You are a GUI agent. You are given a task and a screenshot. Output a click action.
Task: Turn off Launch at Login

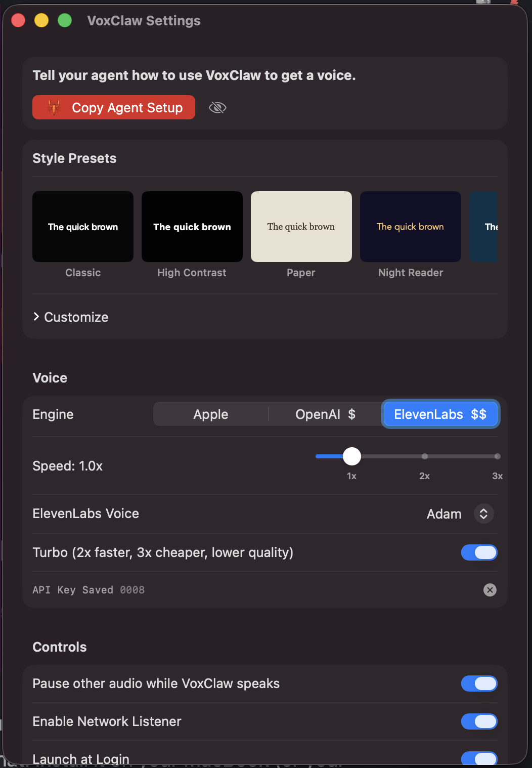479,758
